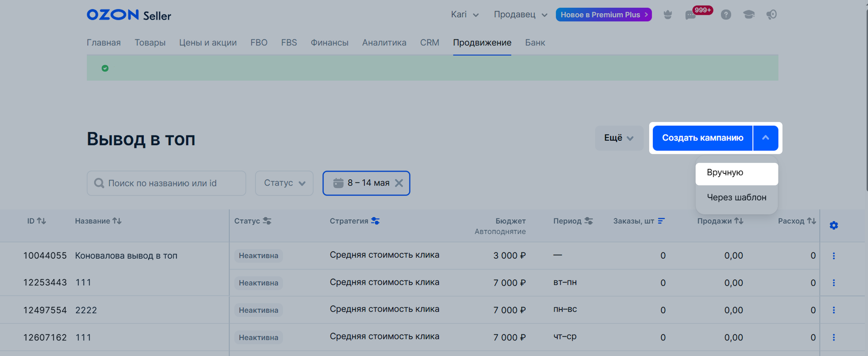
Task: Open the help question mark icon
Action: (x=726, y=15)
